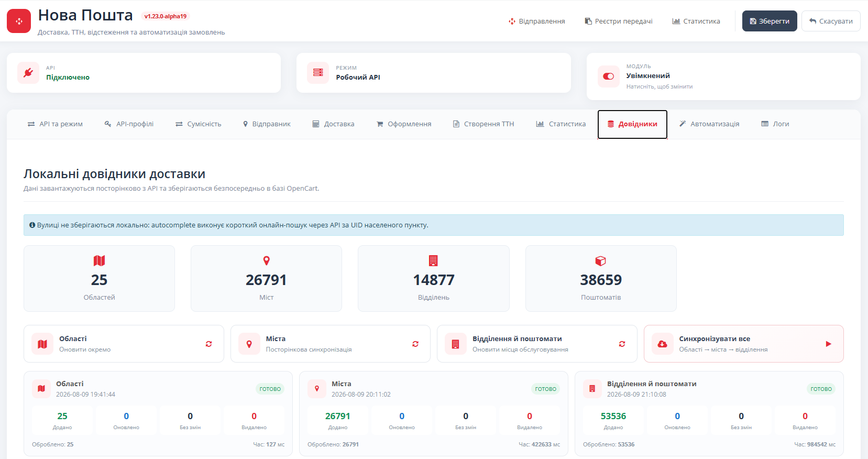This screenshot has height=459, width=868.
Task: Click Оброблено: 25 text
Action: coord(53,444)
